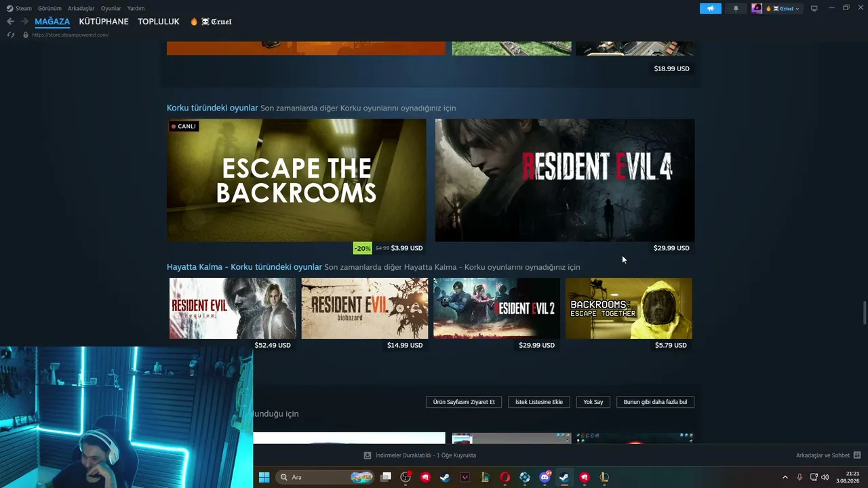Screen dimensions: 868x488
Task: Click the store URL address field
Action: click(70, 35)
